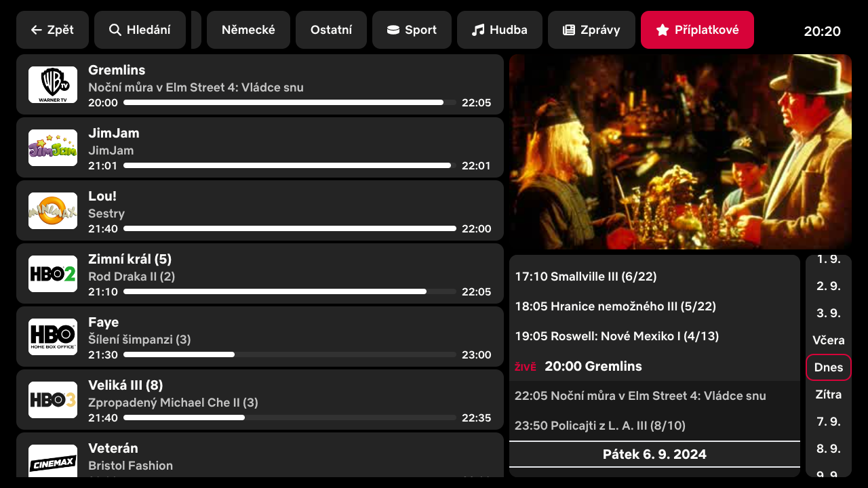Switch to the Hudba category
This screenshot has width=868, height=488.
pos(500,30)
